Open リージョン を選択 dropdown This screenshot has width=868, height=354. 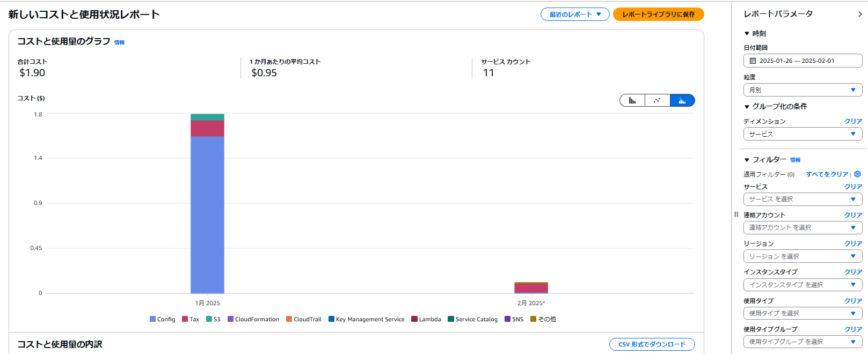point(803,256)
